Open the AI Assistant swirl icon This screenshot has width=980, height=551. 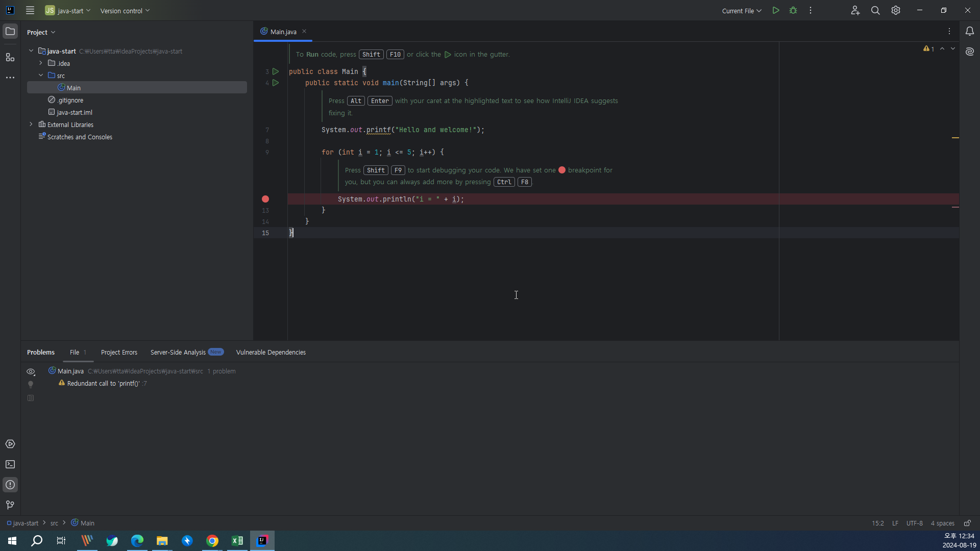pyautogui.click(x=969, y=52)
